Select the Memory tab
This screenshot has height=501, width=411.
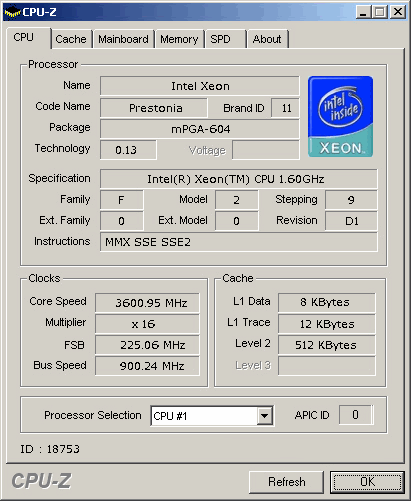click(179, 39)
